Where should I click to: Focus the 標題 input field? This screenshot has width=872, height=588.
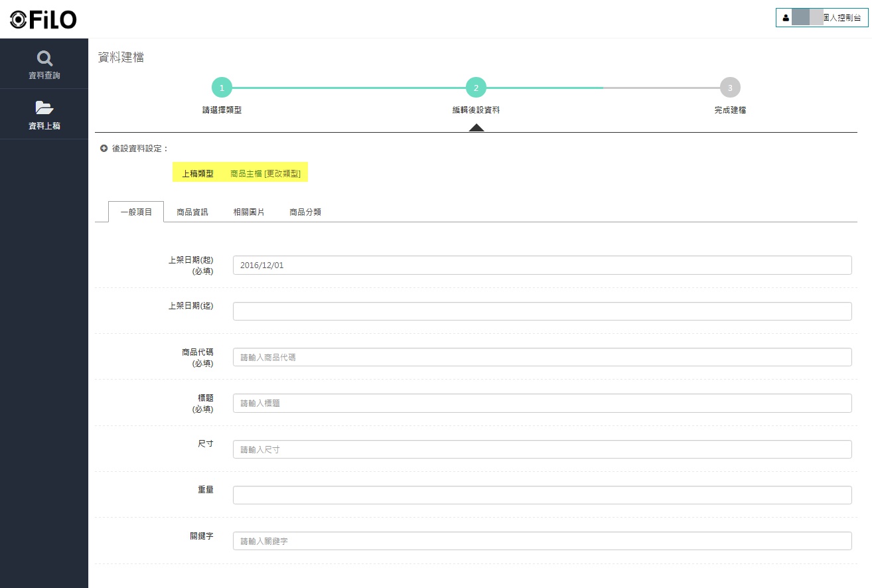pyautogui.click(x=542, y=403)
